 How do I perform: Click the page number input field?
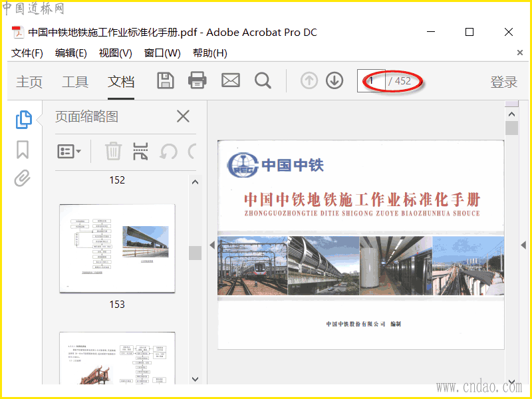pyautogui.click(x=371, y=80)
